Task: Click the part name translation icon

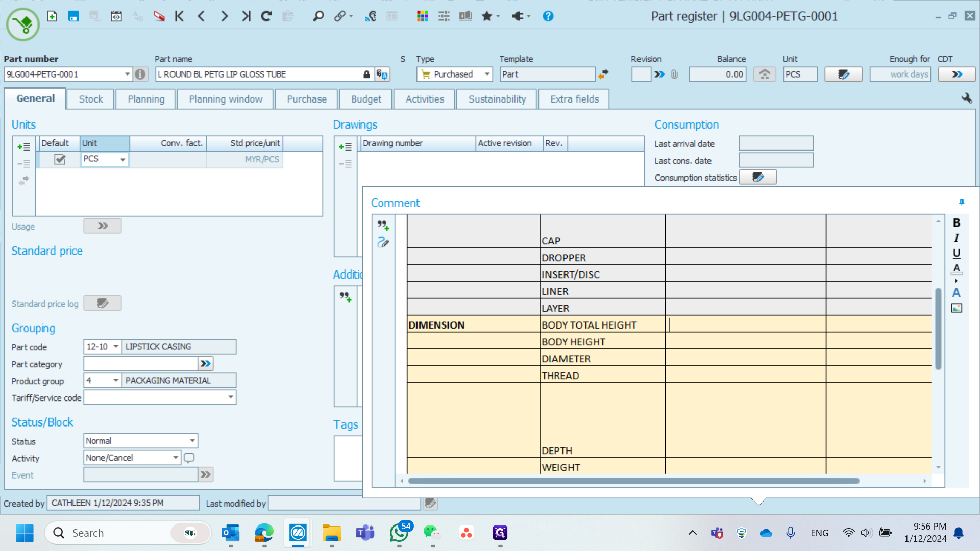Action: pos(382,74)
